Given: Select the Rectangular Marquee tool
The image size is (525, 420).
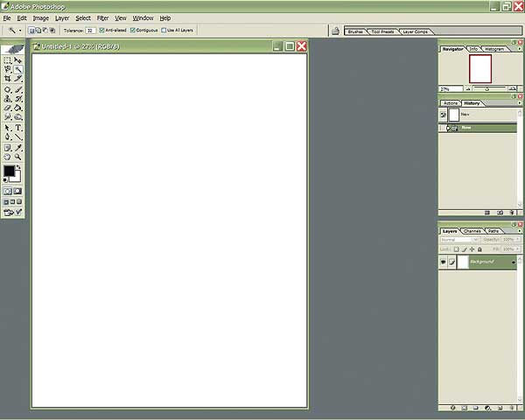Looking at the screenshot, I should click(x=8, y=60).
